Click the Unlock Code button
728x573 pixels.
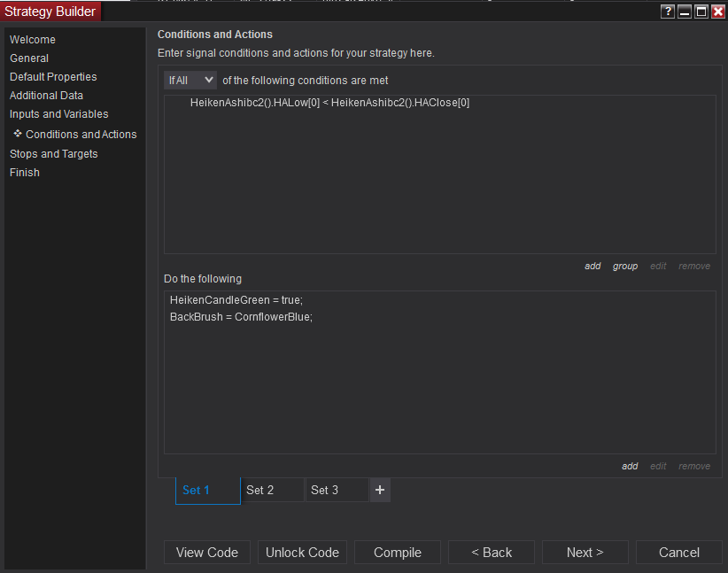[302, 552]
